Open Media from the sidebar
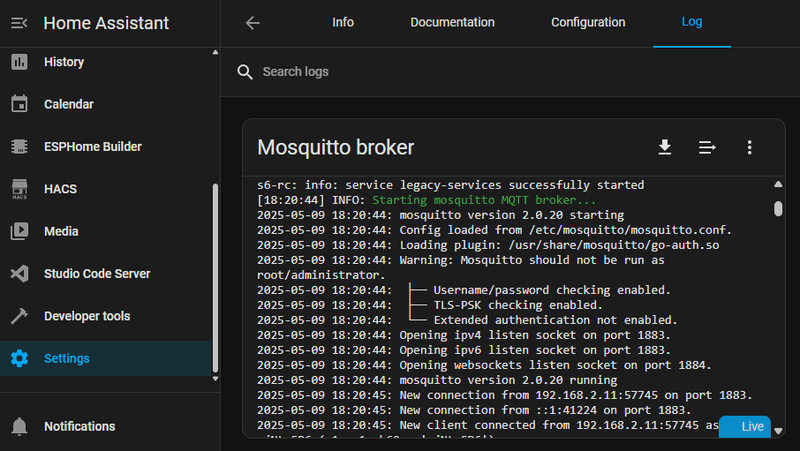 click(x=106, y=231)
